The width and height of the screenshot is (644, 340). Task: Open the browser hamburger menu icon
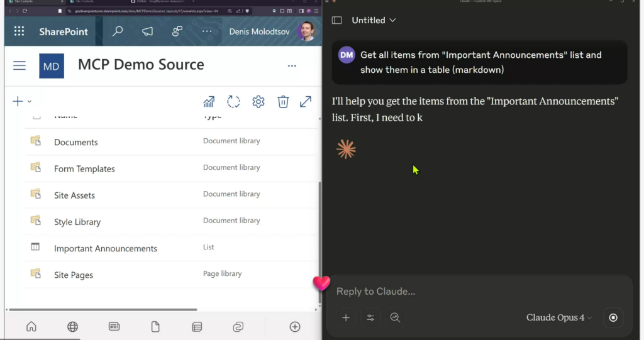coord(316,11)
